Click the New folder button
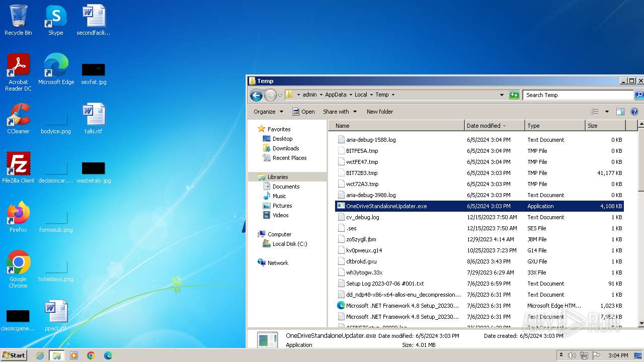 click(x=380, y=112)
